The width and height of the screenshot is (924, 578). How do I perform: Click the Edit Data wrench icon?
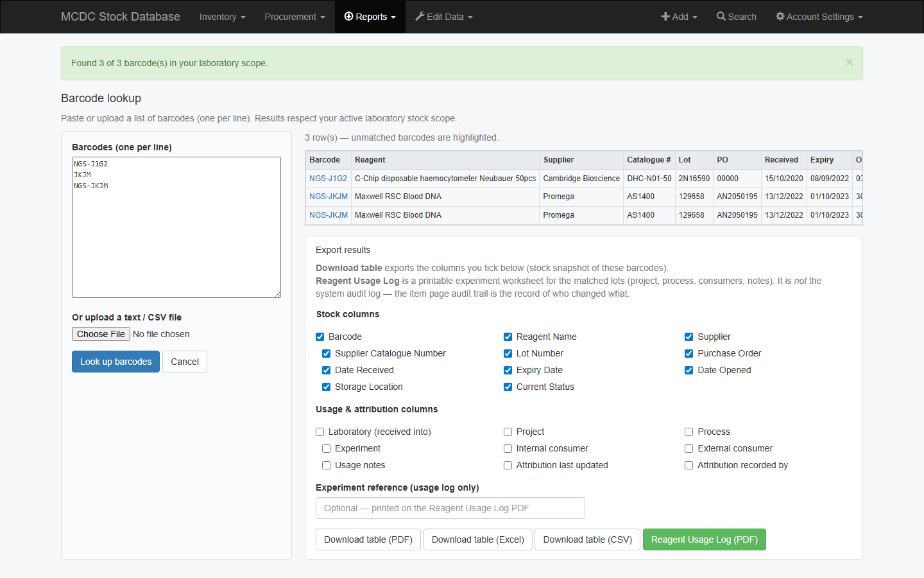pos(420,17)
